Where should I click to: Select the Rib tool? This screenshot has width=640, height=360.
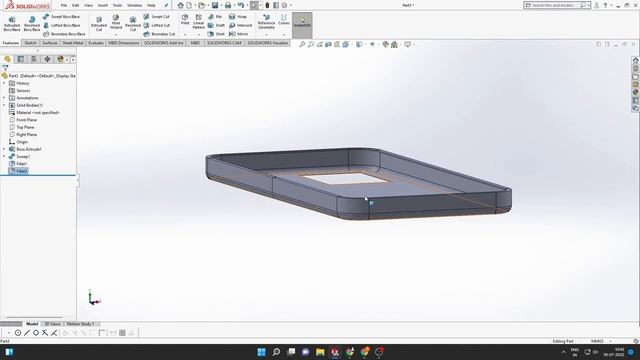[215, 17]
